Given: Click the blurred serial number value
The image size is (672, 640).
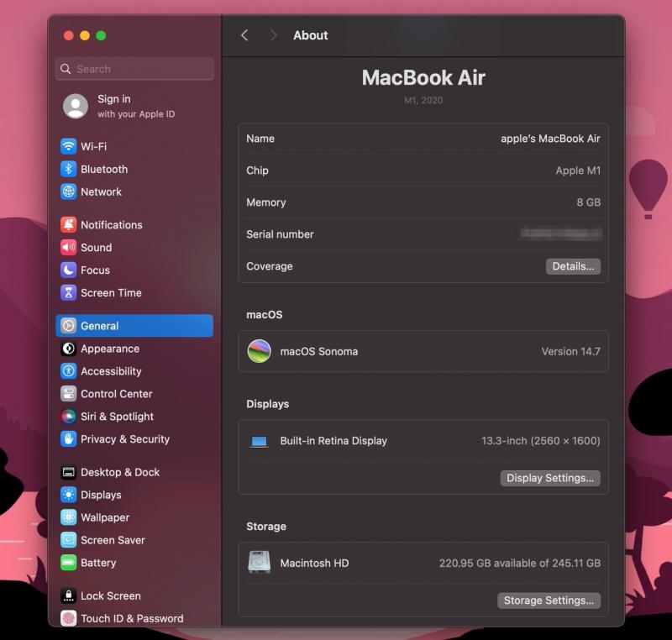Looking at the screenshot, I should 560,233.
